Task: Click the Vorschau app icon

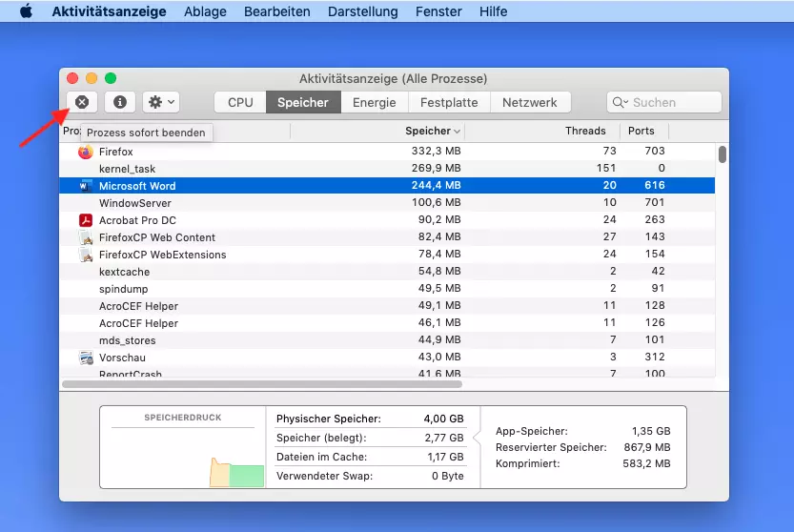Action: click(86, 358)
